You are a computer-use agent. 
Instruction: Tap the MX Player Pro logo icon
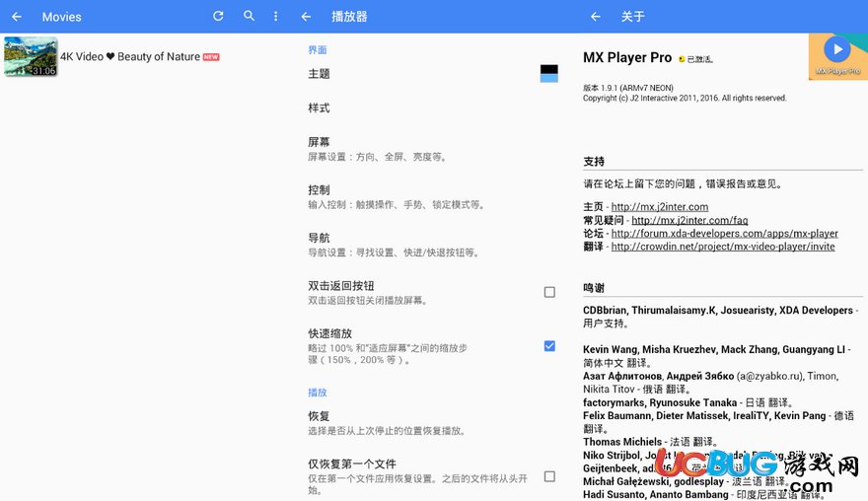(x=838, y=56)
